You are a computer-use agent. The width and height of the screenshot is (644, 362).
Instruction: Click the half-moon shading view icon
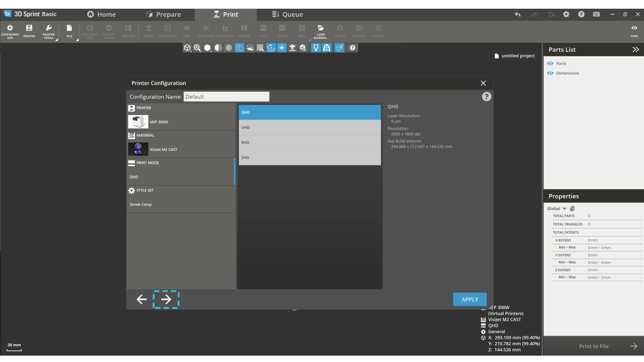coord(218,48)
